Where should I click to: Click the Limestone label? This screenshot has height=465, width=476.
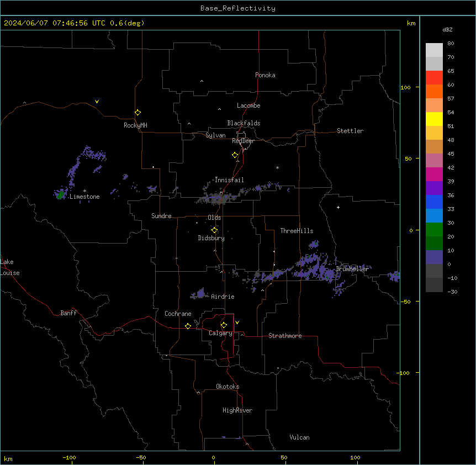pos(84,197)
